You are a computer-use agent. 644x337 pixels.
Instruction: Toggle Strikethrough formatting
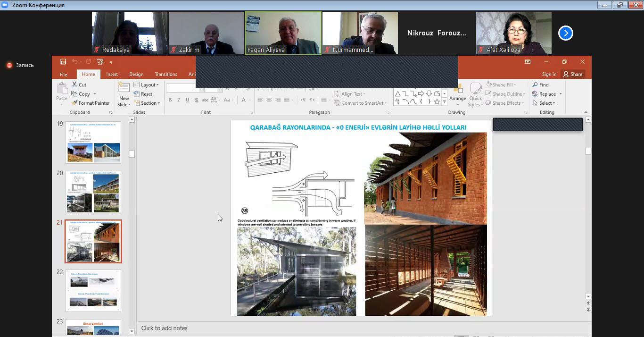click(x=205, y=100)
